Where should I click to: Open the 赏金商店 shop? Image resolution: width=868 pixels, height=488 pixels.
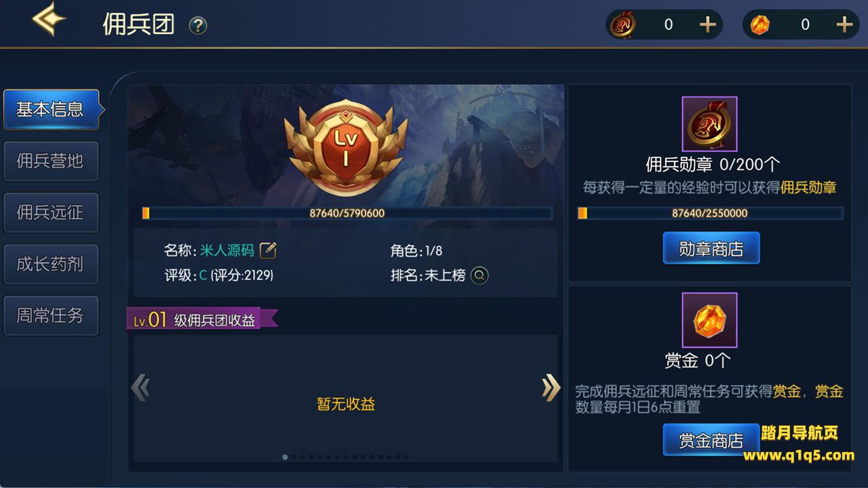[x=711, y=441]
